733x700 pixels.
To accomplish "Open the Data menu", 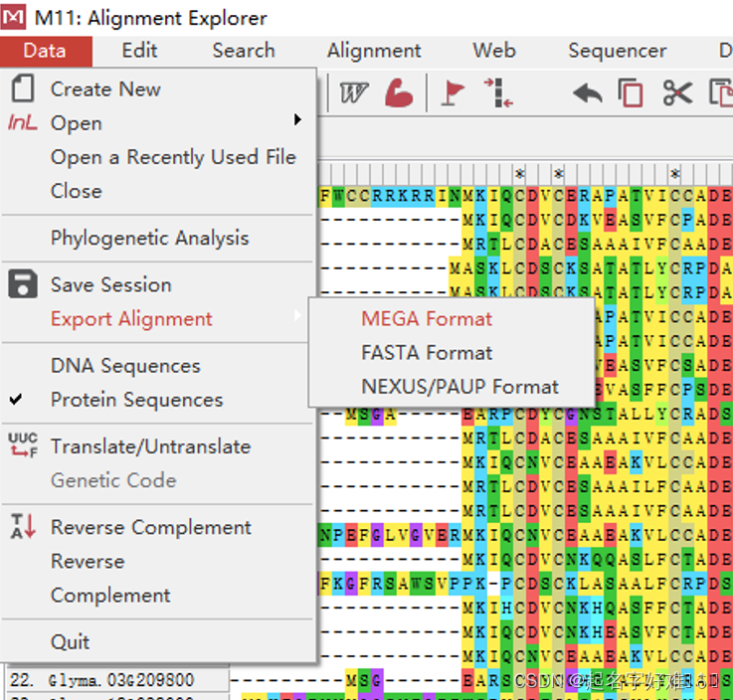I will coord(45,51).
